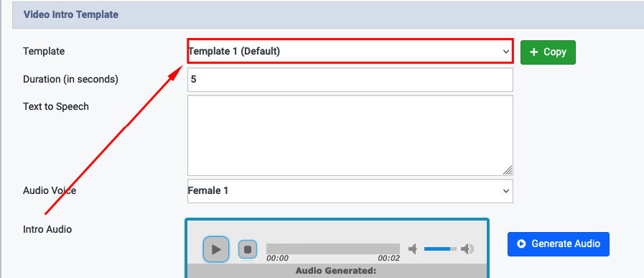644x278 pixels.
Task: Click the Audio Generated status bar
Action: [x=337, y=271]
